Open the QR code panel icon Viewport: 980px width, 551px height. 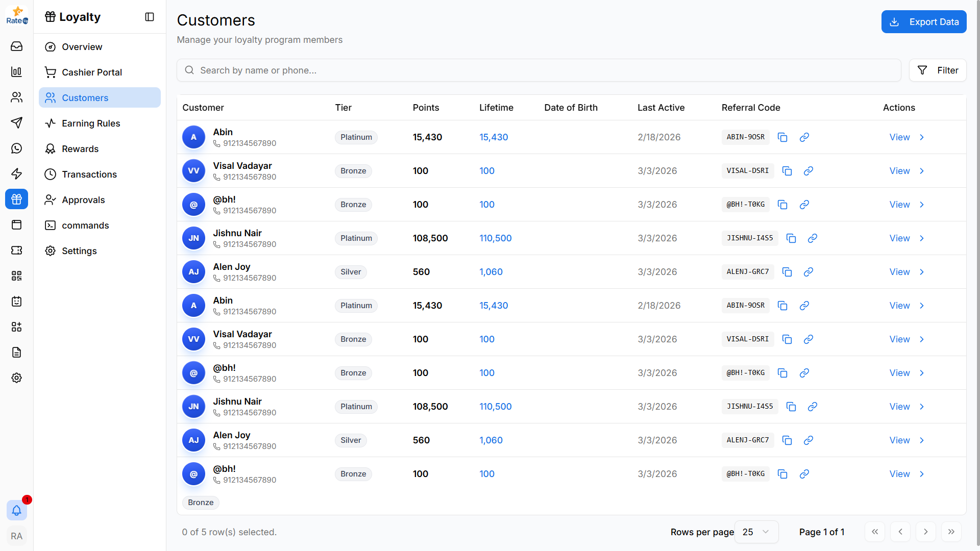coord(16,276)
